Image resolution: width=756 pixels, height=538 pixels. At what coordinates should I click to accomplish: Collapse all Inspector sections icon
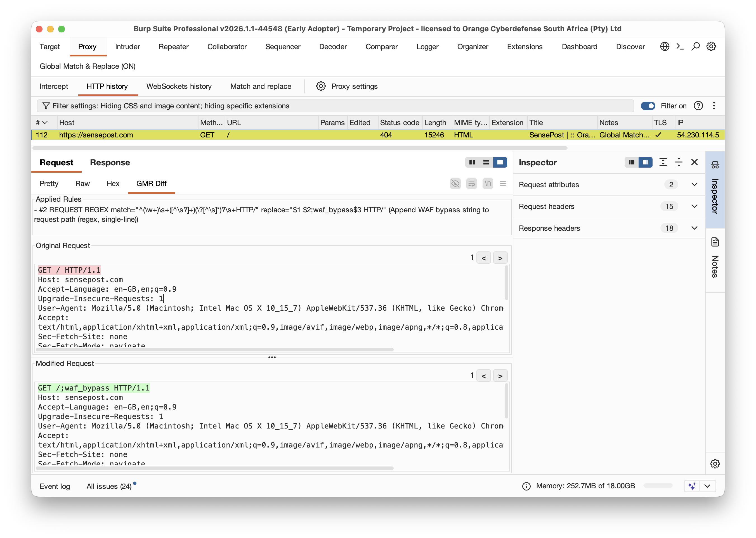(679, 162)
